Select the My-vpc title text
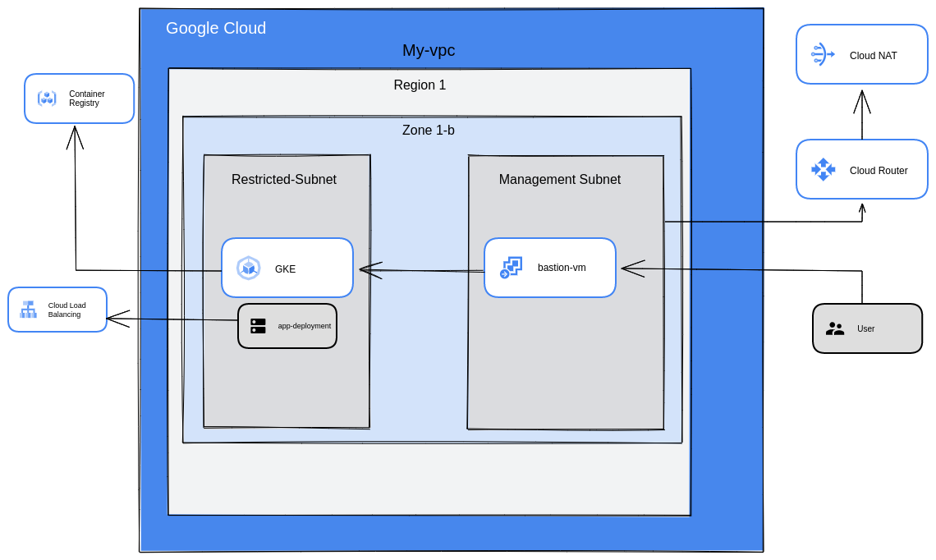The width and height of the screenshot is (936, 560). click(x=428, y=50)
